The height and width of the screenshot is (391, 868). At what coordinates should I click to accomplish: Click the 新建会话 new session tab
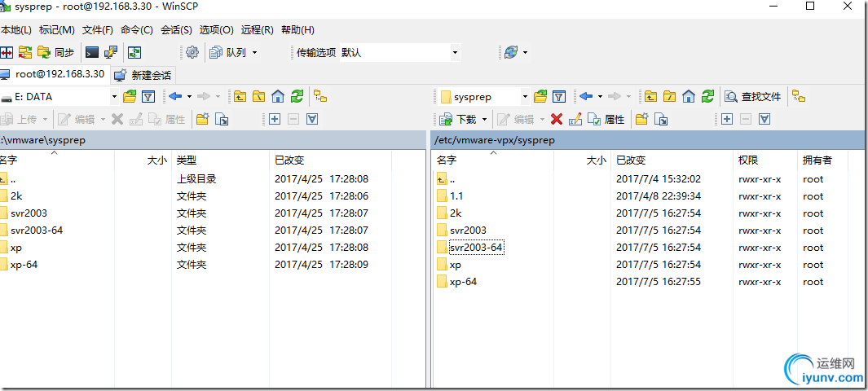(143, 75)
